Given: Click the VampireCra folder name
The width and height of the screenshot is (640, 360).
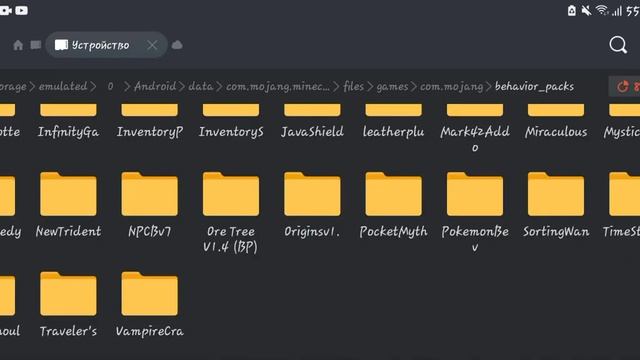Looking at the screenshot, I should 149,331.
